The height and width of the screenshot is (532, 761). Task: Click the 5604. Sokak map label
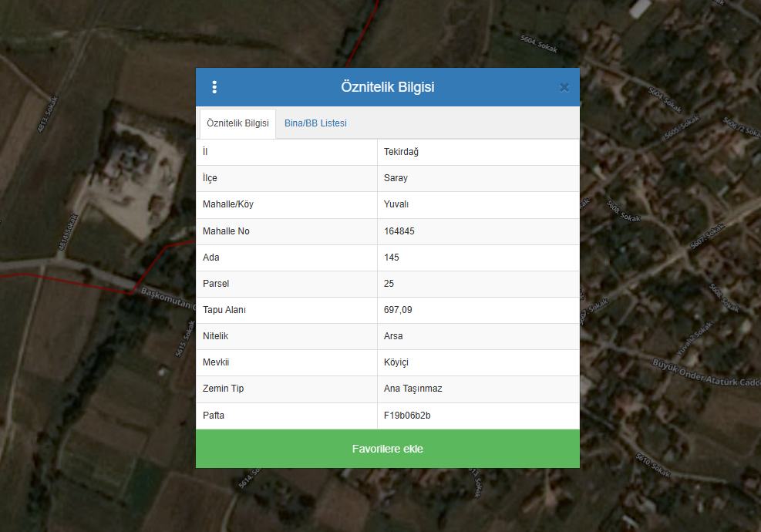(539, 45)
